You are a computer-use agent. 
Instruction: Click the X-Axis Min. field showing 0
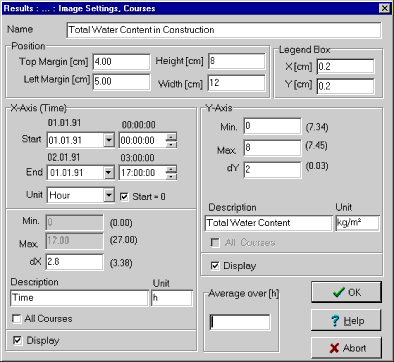coord(74,222)
